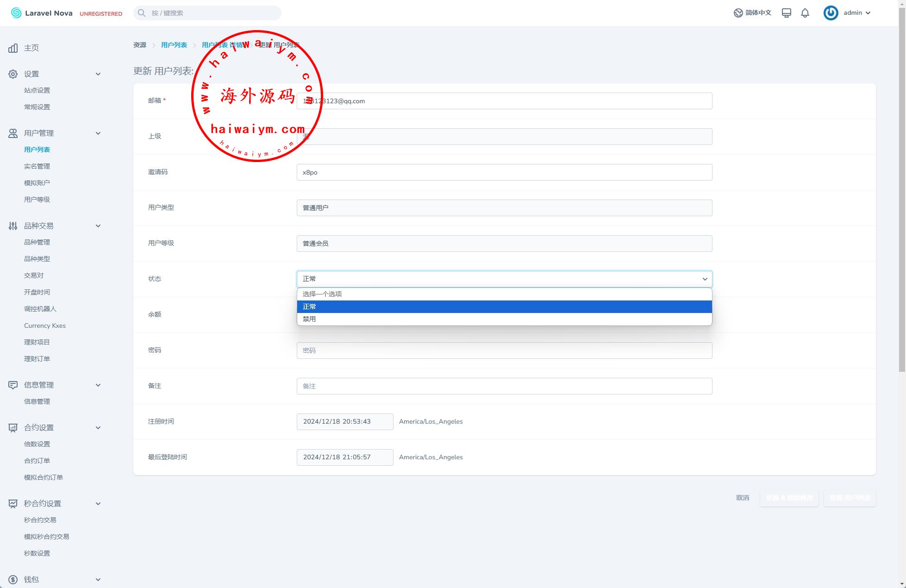Click the 钱包 dollar icon in sidebar

pyautogui.click(x=13, y=580)
